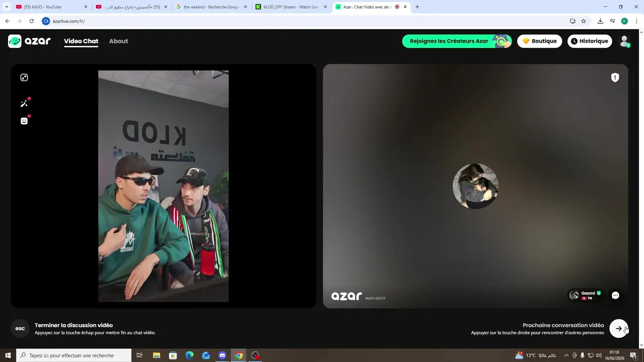
Task: Open the Boutique shop button
Action: click(539, 41)
